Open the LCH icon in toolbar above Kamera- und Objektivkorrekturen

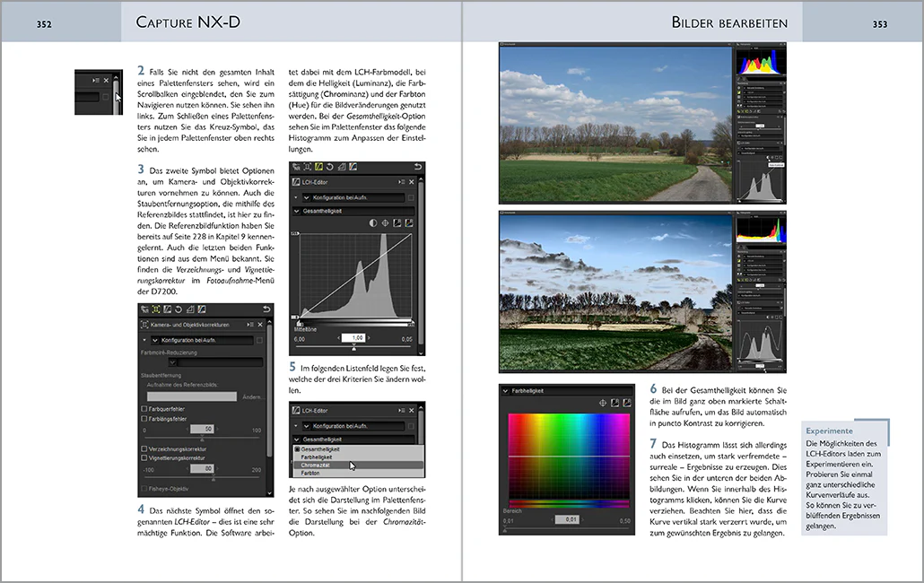tap(168, 309)
